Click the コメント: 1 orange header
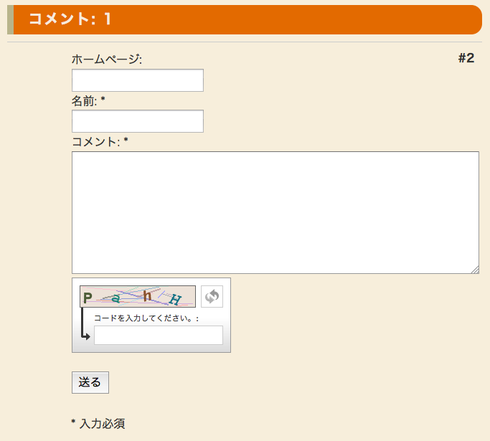 click(244, 19)
